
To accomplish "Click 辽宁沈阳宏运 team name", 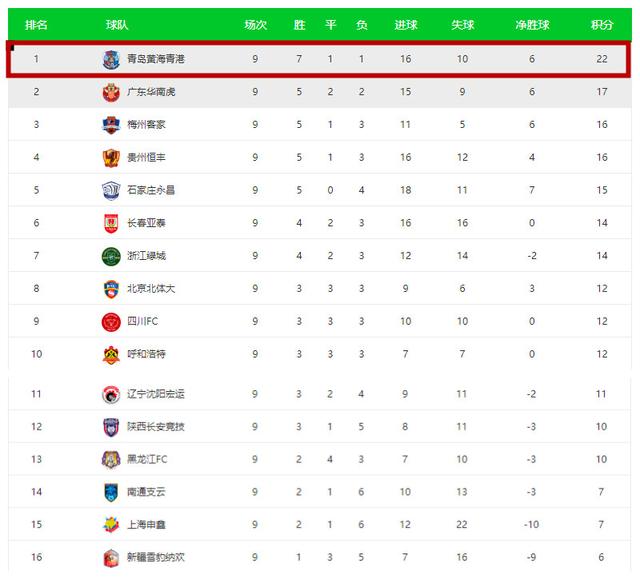I will pos(156,394).
